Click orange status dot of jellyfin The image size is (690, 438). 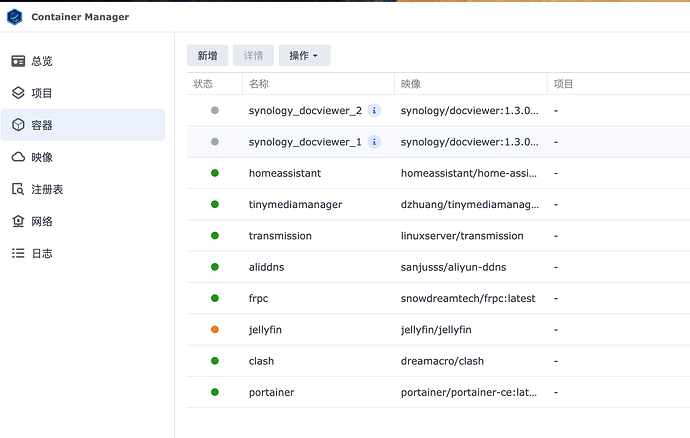click(215, 329)
